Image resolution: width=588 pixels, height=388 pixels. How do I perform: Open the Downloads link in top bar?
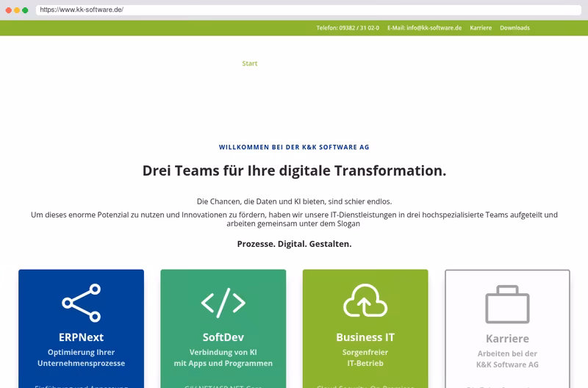(x=515, y=28)
